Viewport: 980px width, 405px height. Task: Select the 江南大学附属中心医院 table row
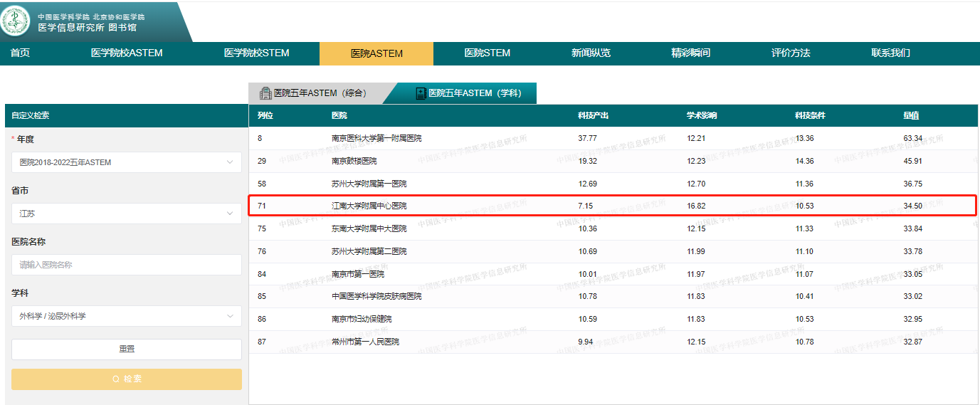pos(368,206)
